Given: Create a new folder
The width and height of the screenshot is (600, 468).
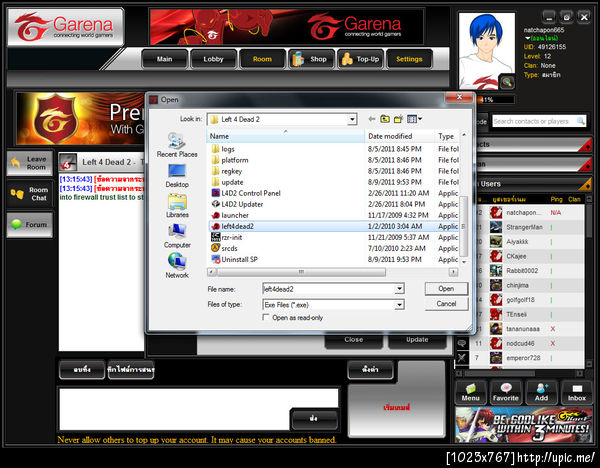Looking at the screenshot, I should point(398,119).
